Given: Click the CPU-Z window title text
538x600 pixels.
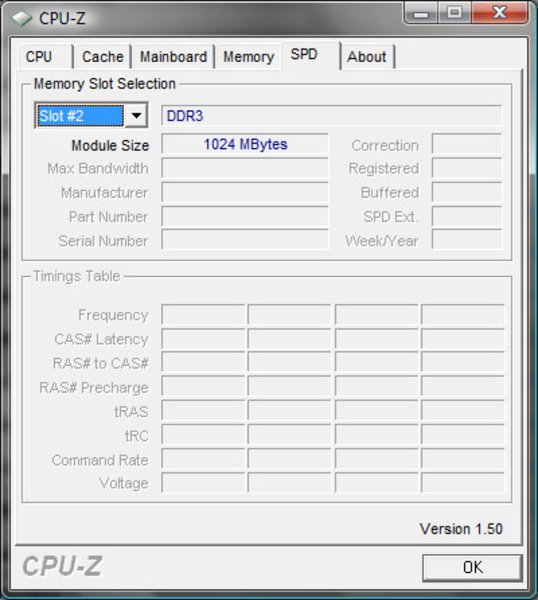Looking at the screenshot, I should pyautogui.click(x=62, y=18).
